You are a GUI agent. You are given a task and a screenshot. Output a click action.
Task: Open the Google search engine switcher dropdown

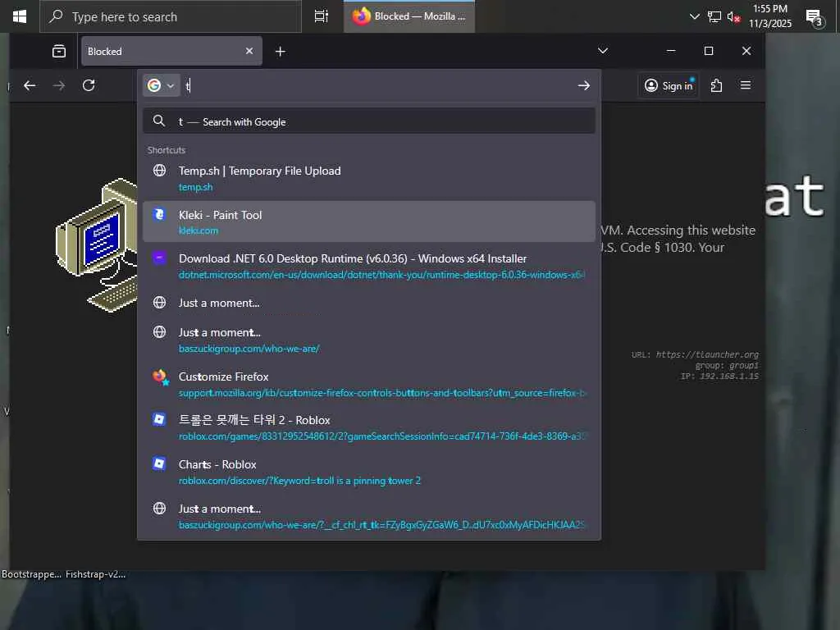click(162, 85)
